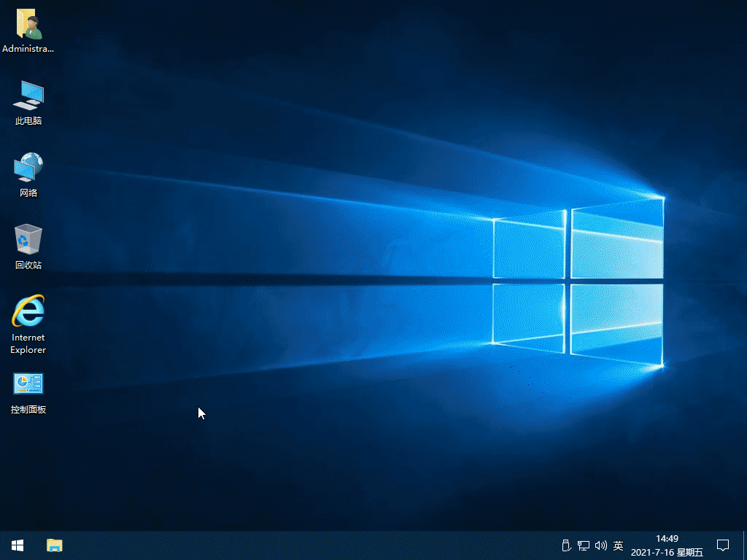The image size is (747, 560).
Task: Open the Action Center notification icon
Action: click(x=723, y=545)
